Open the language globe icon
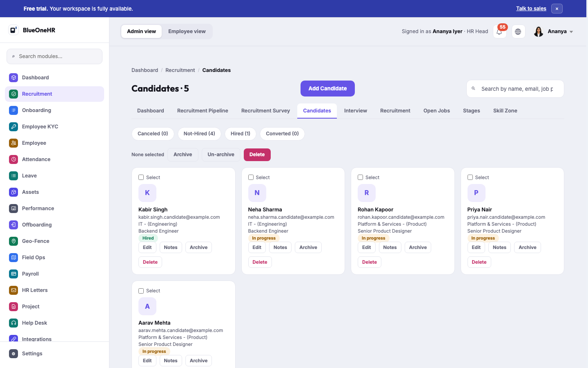Image resolution: width=588 pixels, height=368 pixels. [518, 31]
